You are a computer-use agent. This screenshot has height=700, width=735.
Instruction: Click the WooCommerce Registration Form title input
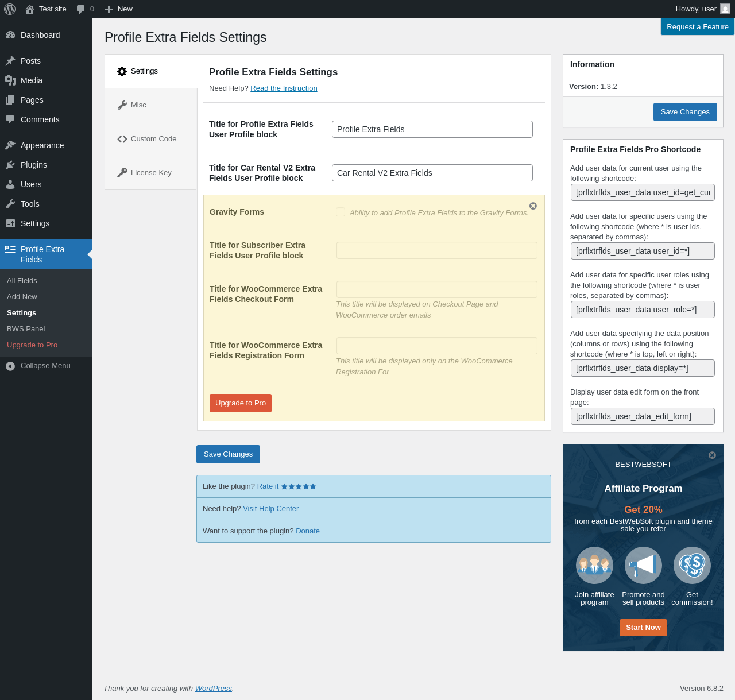click(437, 346)
